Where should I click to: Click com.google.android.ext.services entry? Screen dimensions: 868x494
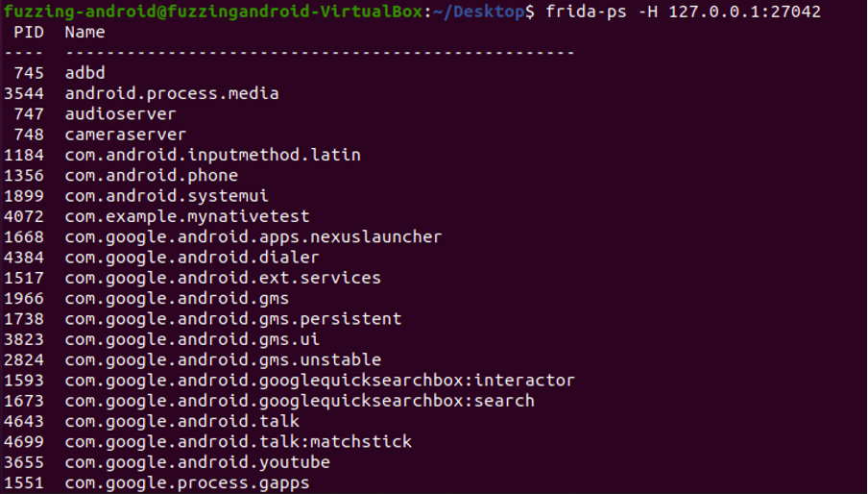coord(223,278)
